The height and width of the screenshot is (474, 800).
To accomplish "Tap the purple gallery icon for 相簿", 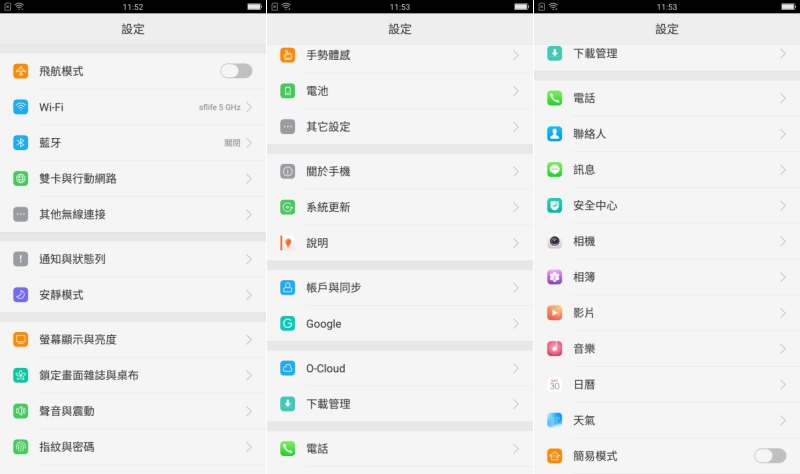I will pyautogui.click(x=555, y=277).
